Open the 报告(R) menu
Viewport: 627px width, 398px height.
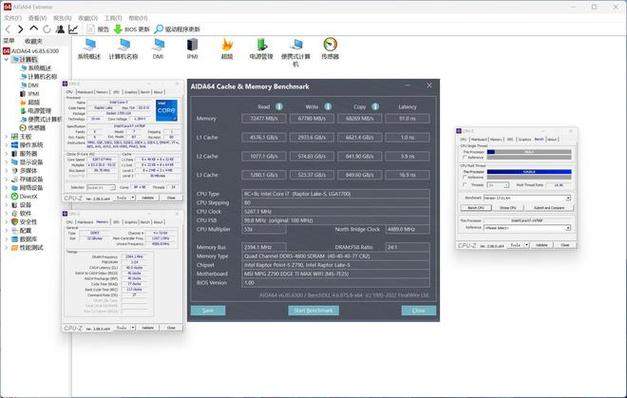62,18
